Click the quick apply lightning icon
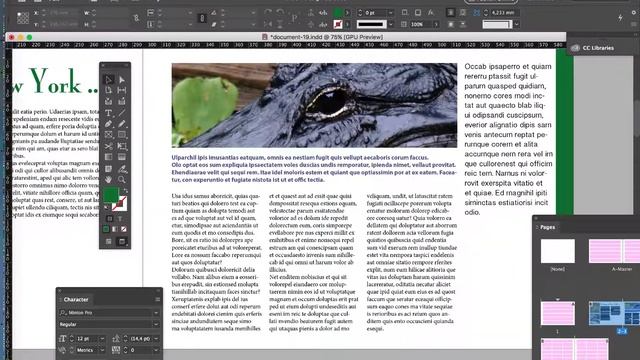Viewport: 640px width, 360px height. tap(620, 18)
